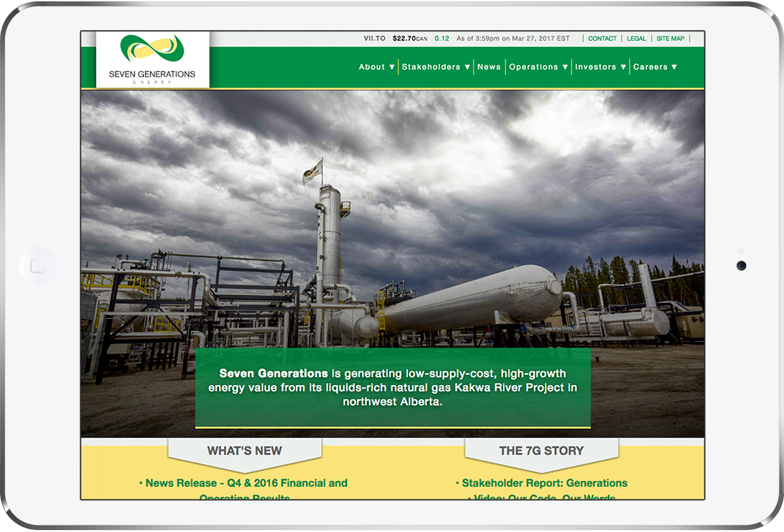Tap the tablet home button
The height and width of the screenshot is (532, 784).
[38, 266]
